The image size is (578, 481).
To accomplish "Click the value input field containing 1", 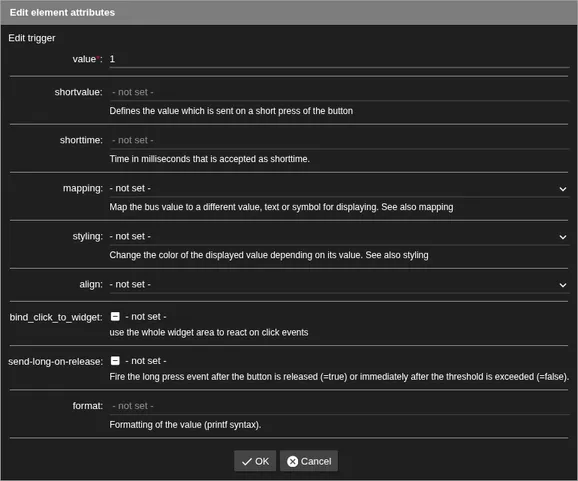I will (x=339, y=59).
